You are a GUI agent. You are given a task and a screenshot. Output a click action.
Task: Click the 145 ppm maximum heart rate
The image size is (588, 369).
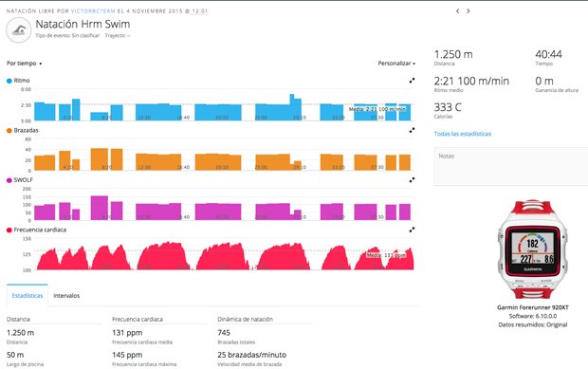click(x=127, y=355)
